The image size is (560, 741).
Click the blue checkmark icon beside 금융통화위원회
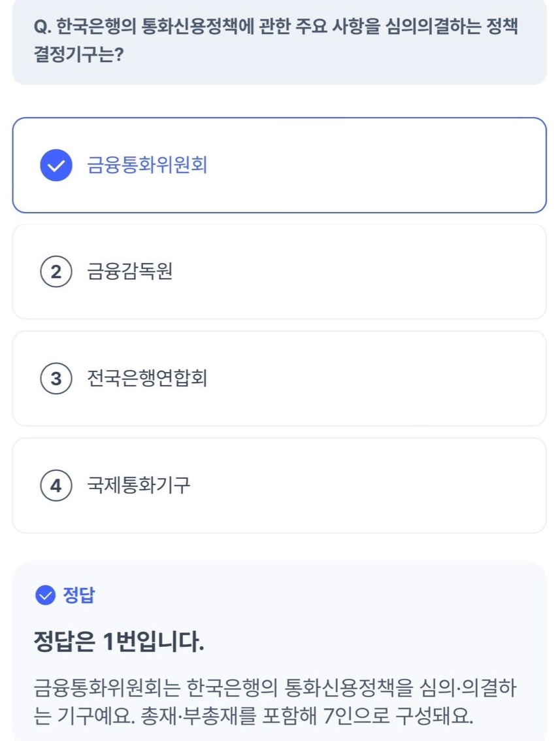coord(56,165)
